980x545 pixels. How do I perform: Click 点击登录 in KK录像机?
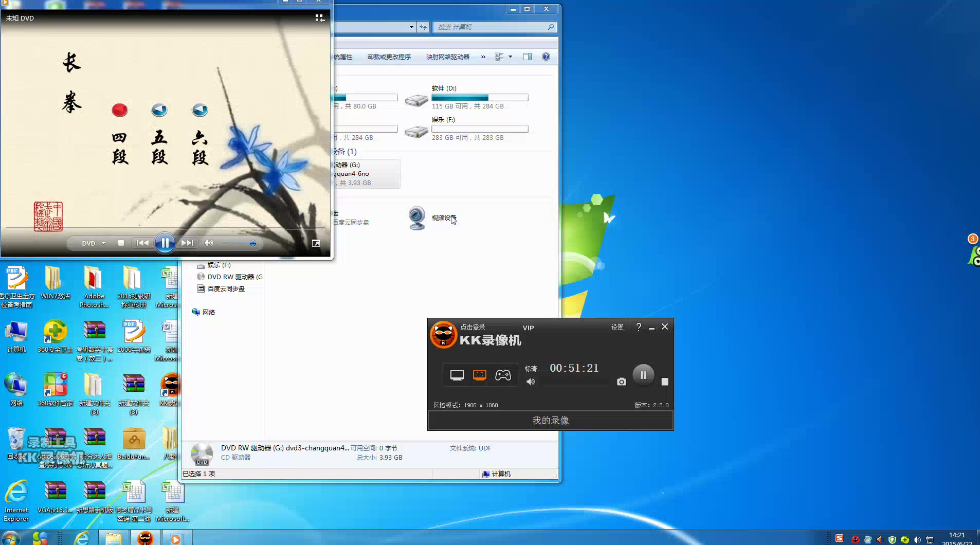point(473,327)
